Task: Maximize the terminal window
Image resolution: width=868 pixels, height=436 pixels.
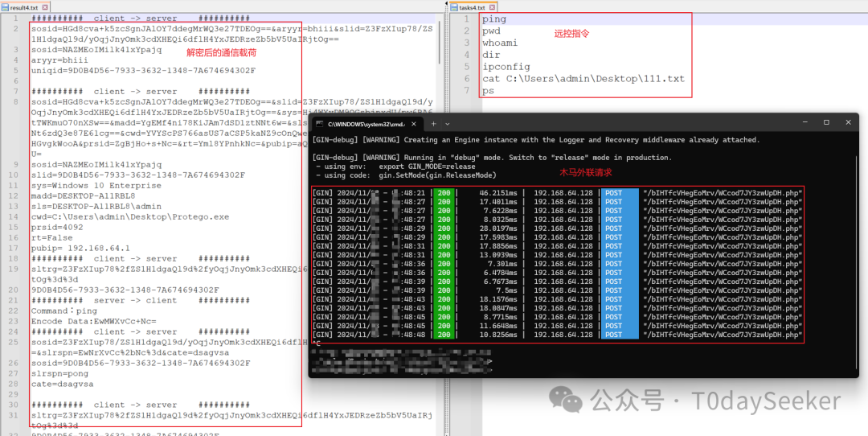Action: point(826,122)
